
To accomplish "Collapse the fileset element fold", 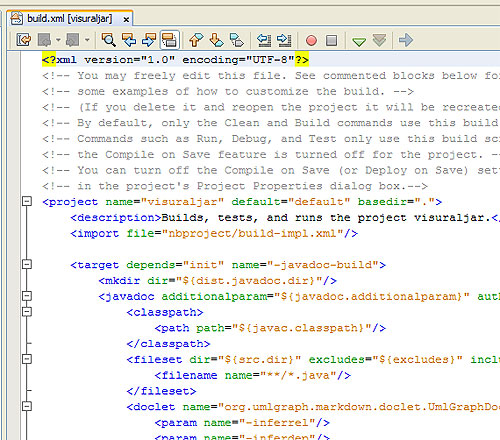I will click(27, 359).
